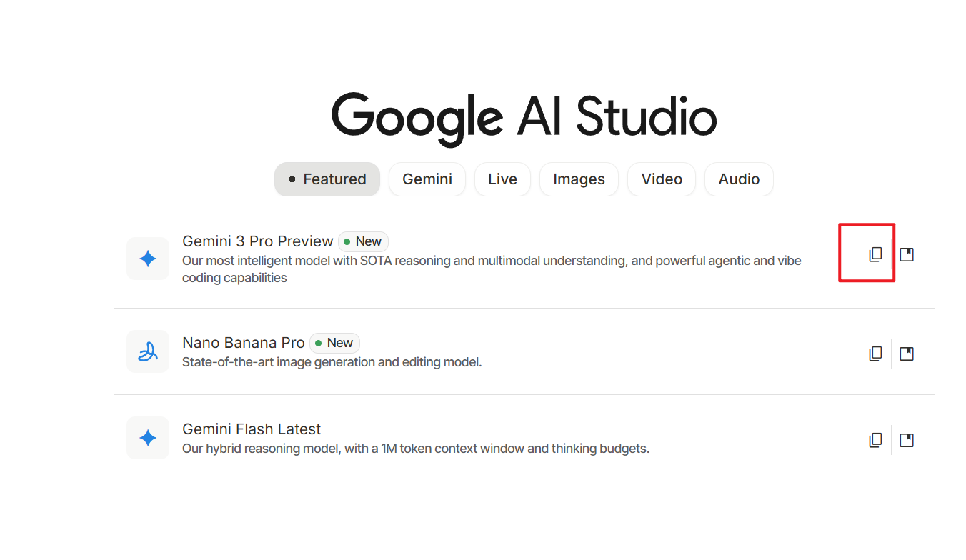966x560 pixels.
Task: Switch to the Images filter
Action: coord(579,179)
